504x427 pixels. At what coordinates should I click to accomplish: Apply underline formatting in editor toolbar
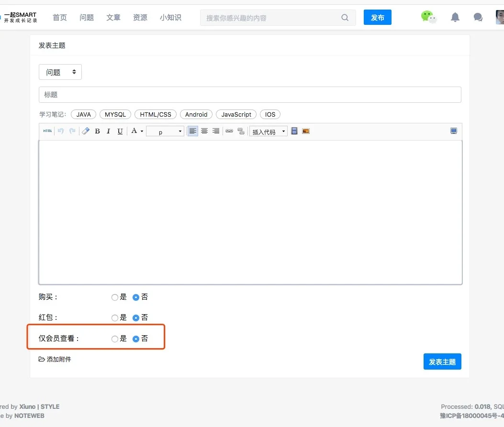point(120,131)
